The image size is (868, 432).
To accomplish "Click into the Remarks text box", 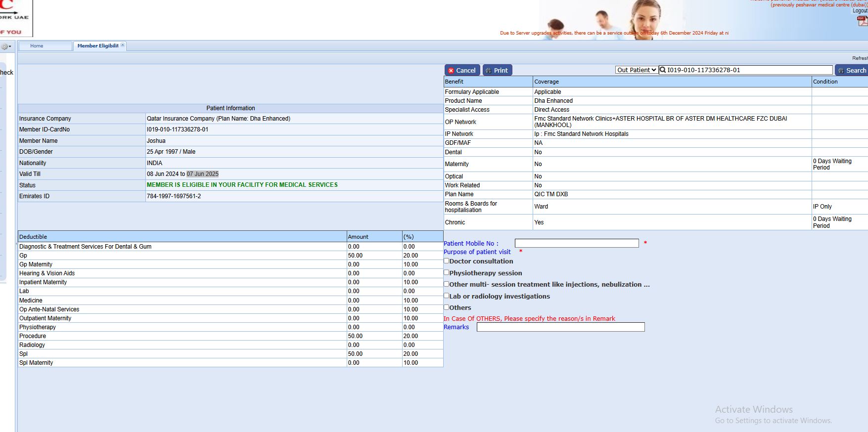I will pos(560,327).
